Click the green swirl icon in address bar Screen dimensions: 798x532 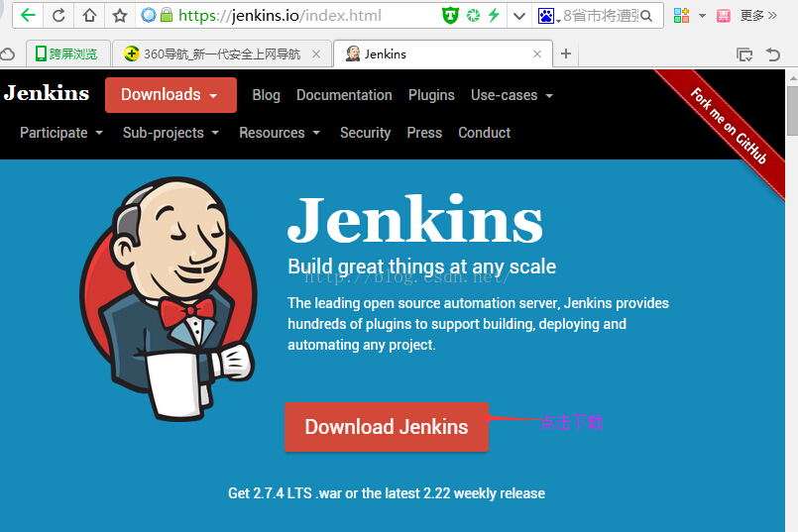coord(473,16)
